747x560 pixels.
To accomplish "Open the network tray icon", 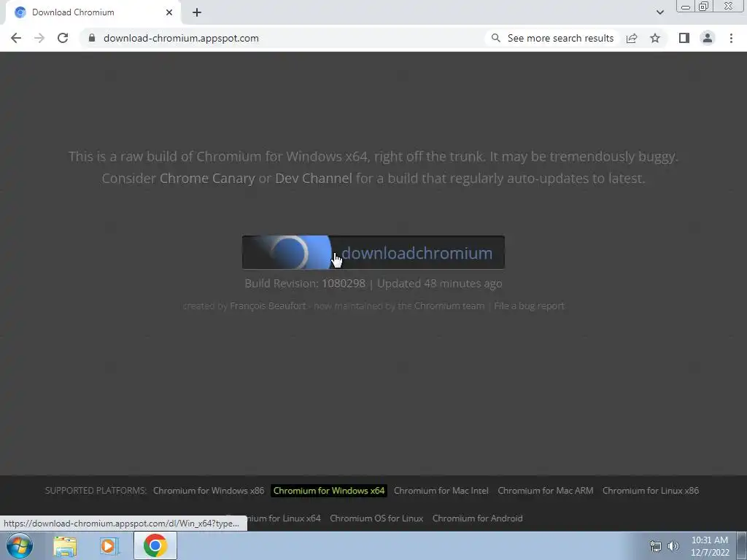I will [x=656, y=546].
